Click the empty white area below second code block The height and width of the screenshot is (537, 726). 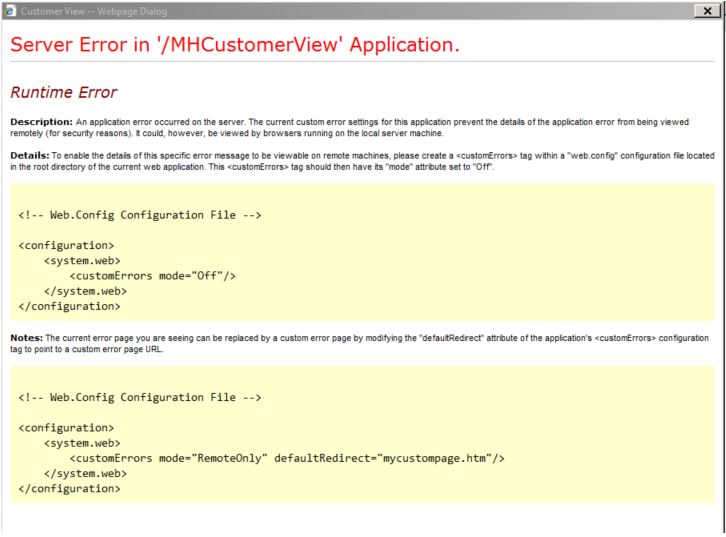click(x=362, y=520)
